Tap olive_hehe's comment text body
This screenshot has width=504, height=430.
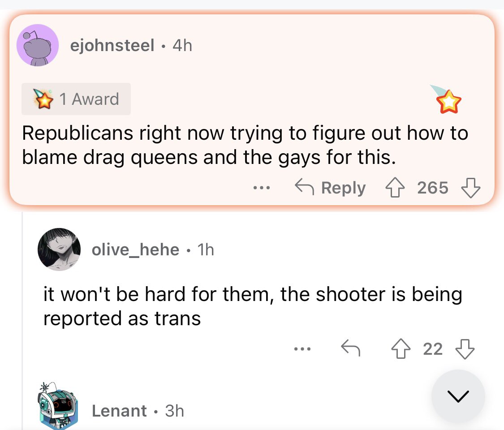pos(252,306)
